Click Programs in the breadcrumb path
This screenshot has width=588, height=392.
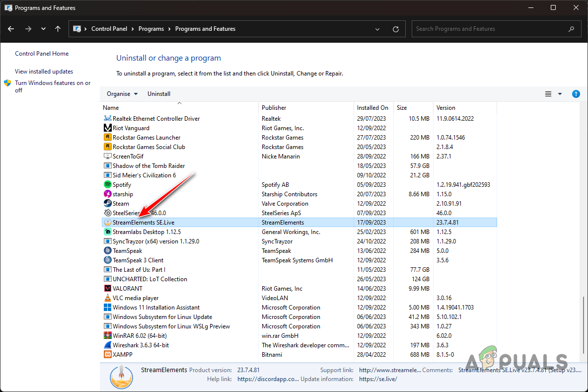pyautogui.click(x=151, y=29)
